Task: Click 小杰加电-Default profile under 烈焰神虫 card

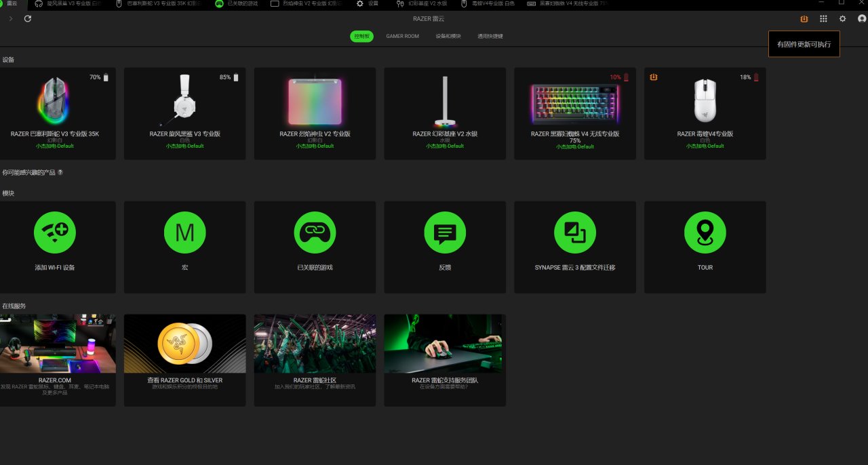Action: click(315, 146)
